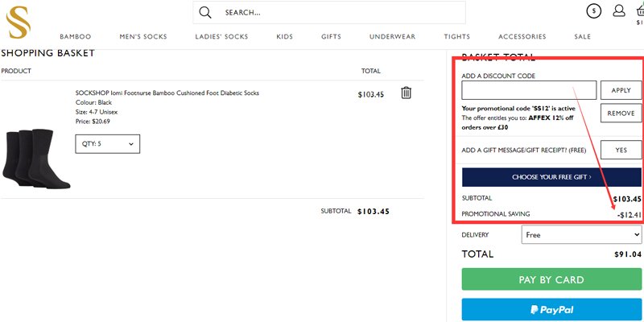Click the -$12.41 promotional saving value
This screenshot has height=322, width=644.
tap(629, 214)
